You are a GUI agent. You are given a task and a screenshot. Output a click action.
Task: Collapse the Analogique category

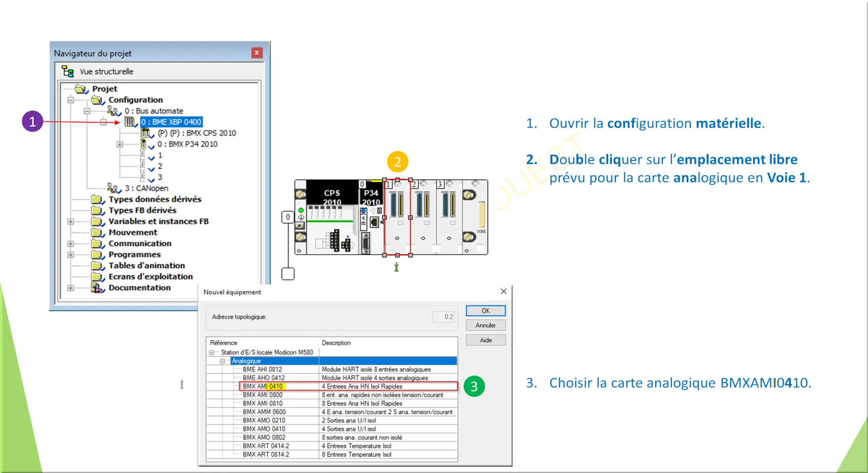coord(223,361)
